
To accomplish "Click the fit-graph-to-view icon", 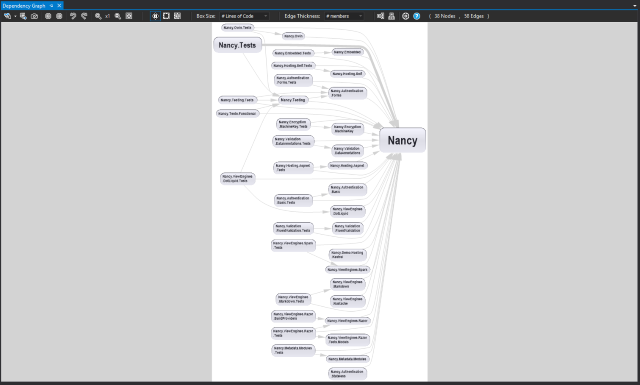I will coord(129,16).
